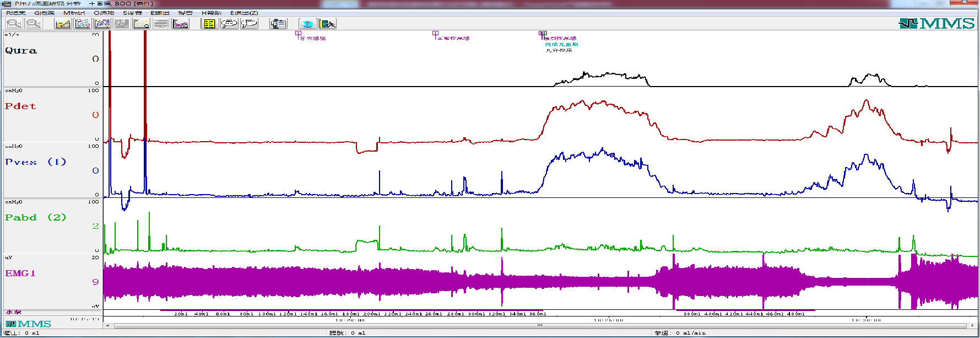The width and height of the screenshot is (980, 338).
Task: Select the Pdet channel label
Action: click(20, 106)
